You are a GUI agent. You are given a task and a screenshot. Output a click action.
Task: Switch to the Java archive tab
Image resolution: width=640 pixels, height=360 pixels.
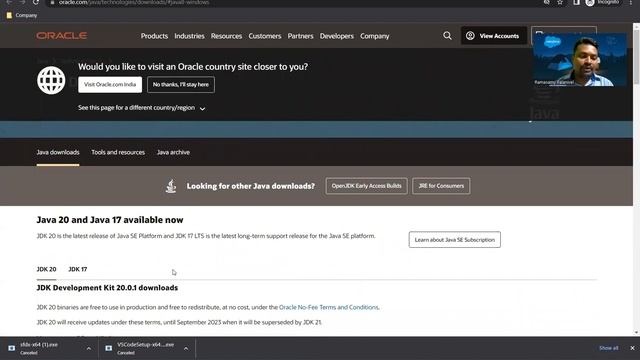(173, 152)
